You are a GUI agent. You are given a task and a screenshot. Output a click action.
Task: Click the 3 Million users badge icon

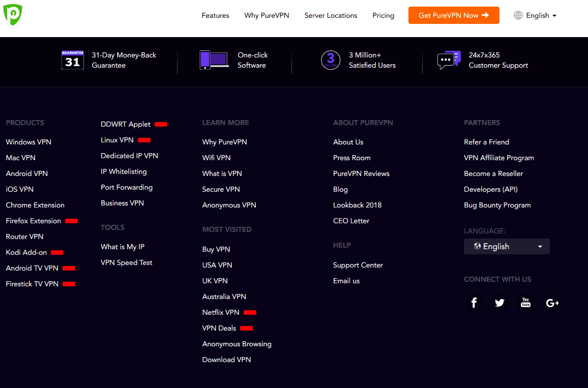(x=331, y=60)
